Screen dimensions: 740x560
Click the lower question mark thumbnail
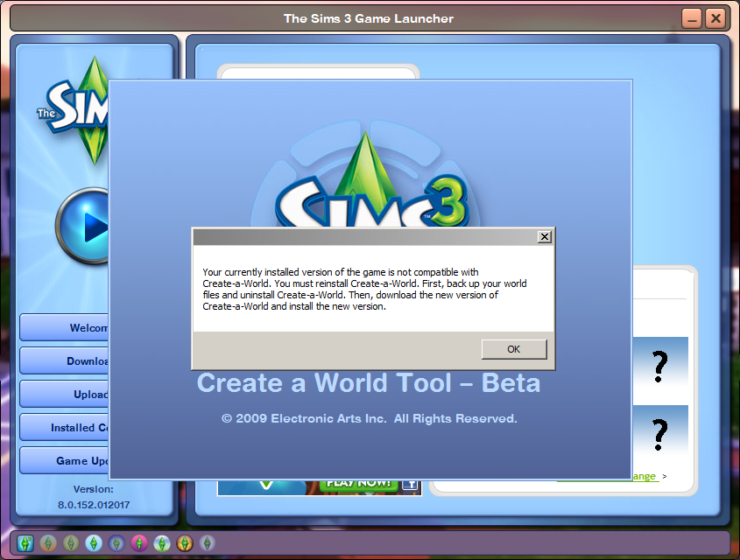[x=659, y=435]
